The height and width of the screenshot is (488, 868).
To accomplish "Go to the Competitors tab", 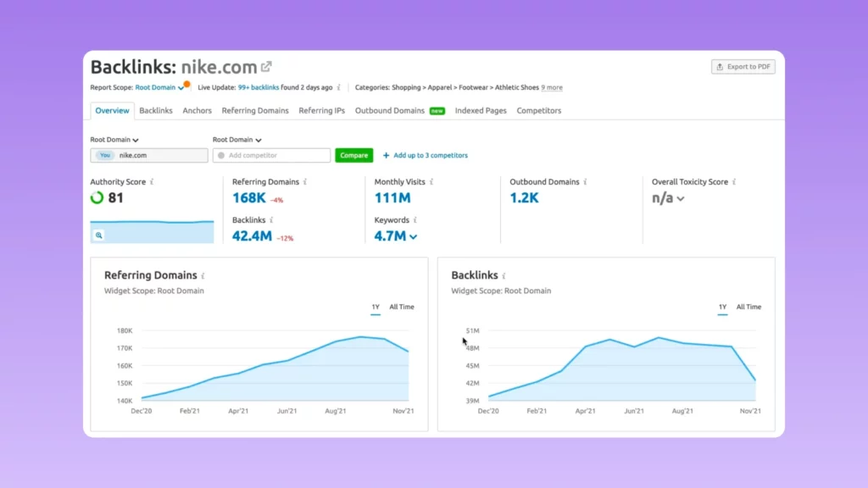I will coord(538,111).
